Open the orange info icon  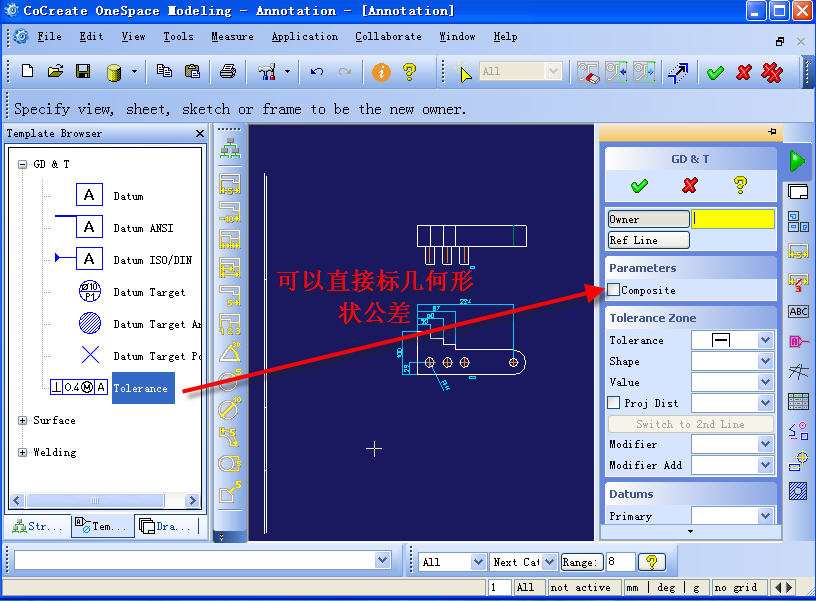click(381, 72)
